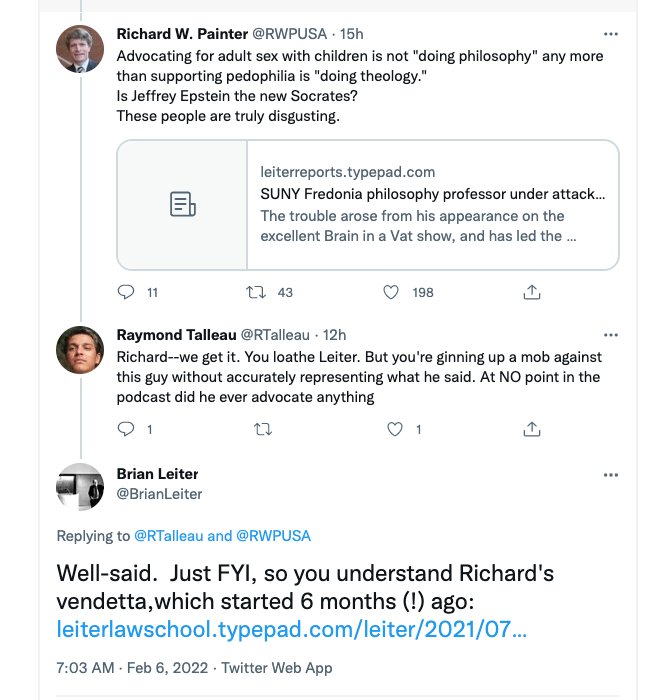Open more options on Richard Painter's tweet
Screen dimensions: 664x700
click(x=611, y=34)
